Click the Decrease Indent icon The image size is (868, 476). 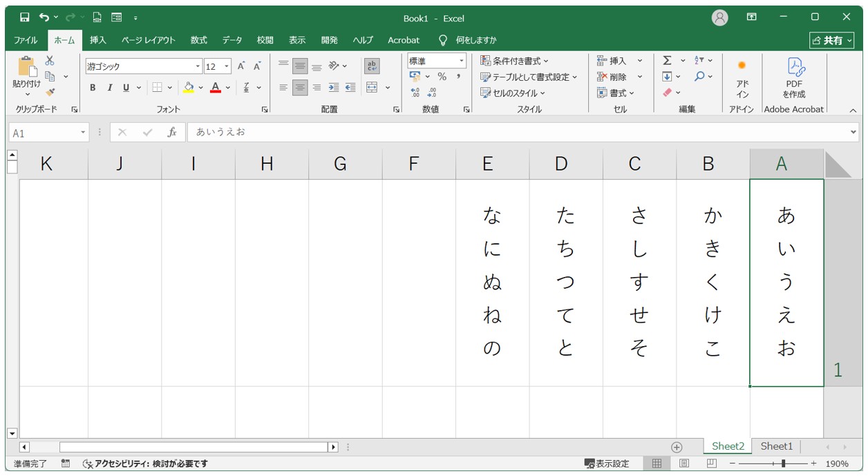[350, 88]
